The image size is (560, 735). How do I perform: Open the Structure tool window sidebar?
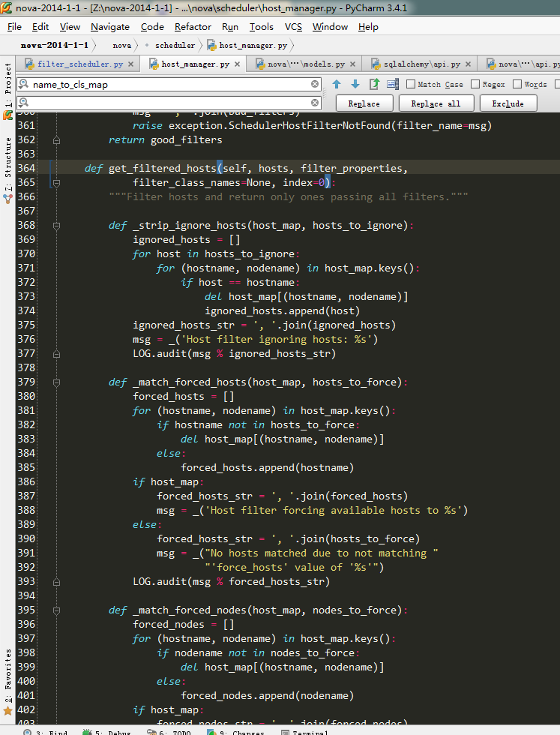[x=7, y=164]
